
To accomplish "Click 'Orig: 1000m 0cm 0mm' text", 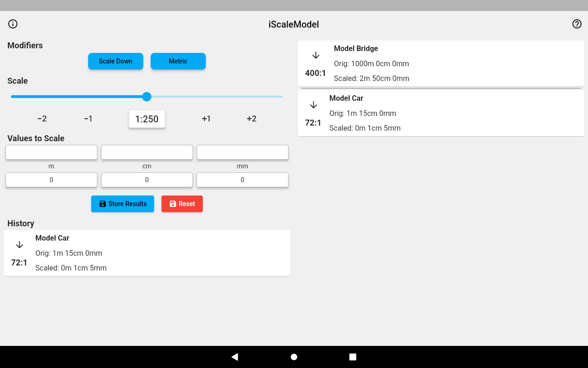I will pyautogui.click(x=371, y=63).
